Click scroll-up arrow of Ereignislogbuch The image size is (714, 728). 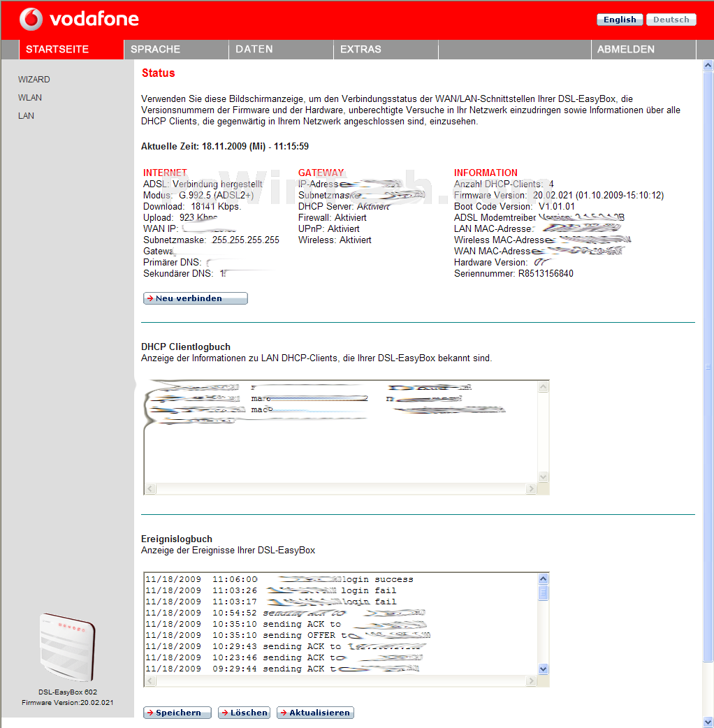[543, 579]
